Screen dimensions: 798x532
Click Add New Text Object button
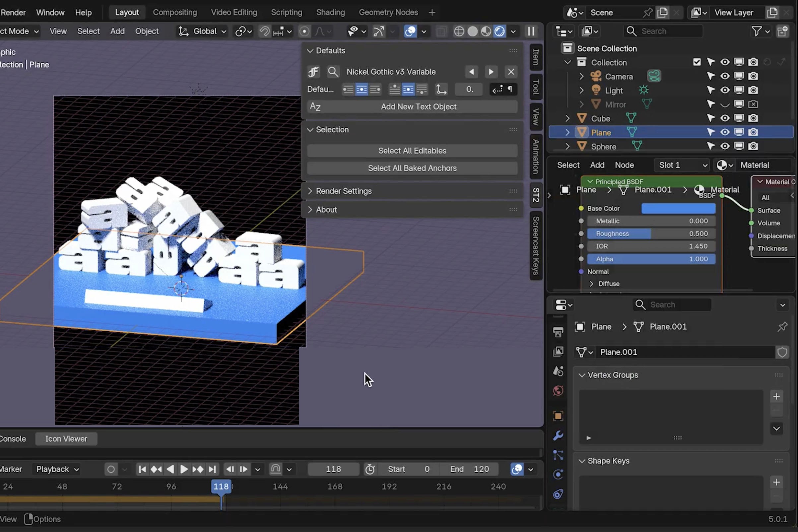[412, 106]
